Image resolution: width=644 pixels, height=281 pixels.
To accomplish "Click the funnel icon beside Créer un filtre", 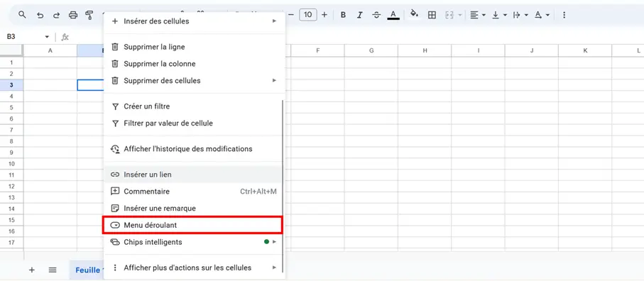I will (115, 106).
